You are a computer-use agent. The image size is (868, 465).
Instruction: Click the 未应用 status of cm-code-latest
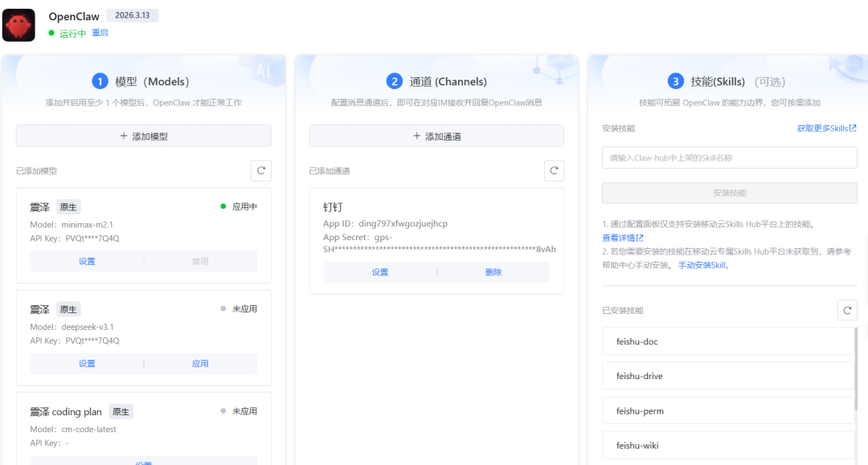coord(244,411)
